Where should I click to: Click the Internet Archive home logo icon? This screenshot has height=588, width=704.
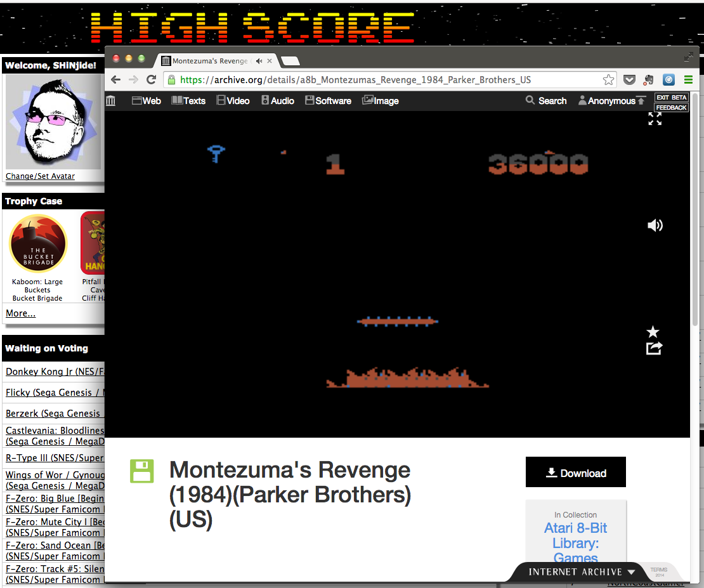[x=111, y=100]
